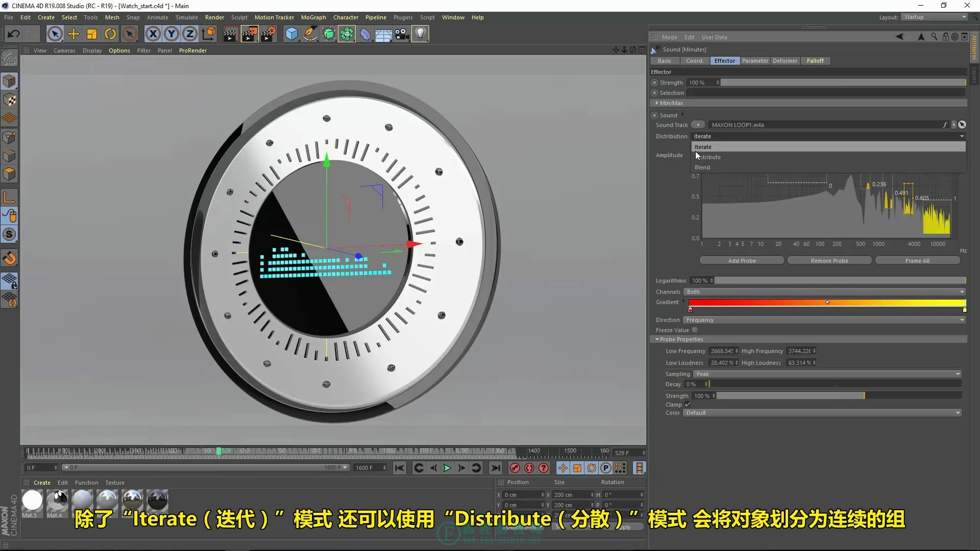Click the Add Probe button
The width and height of the screenshot is (980, 551).
tap(742, 261)
